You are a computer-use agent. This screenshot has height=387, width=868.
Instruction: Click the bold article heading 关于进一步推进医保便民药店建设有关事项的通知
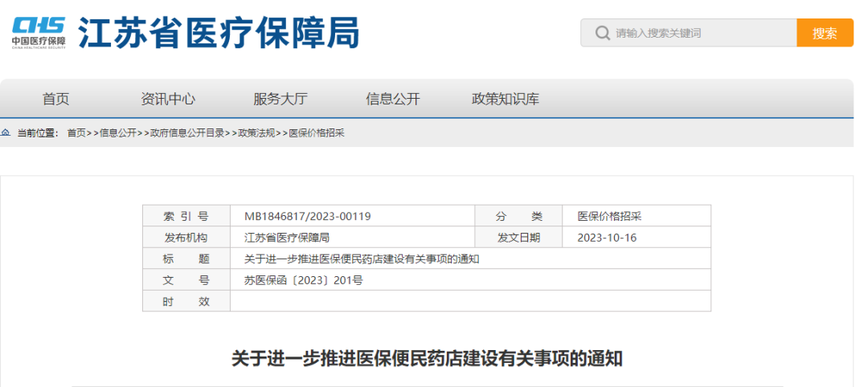click(427, 359)
